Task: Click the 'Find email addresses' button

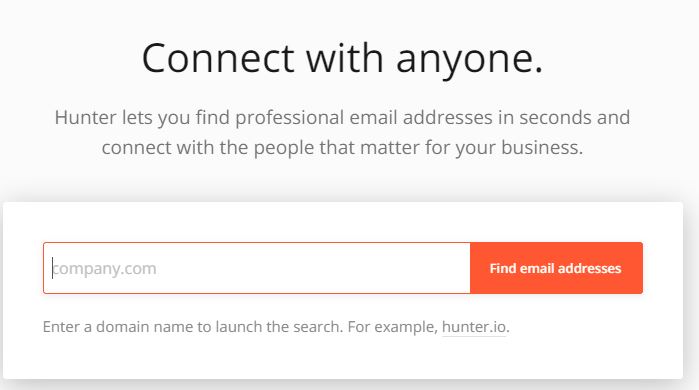Action: click(556, 268)
